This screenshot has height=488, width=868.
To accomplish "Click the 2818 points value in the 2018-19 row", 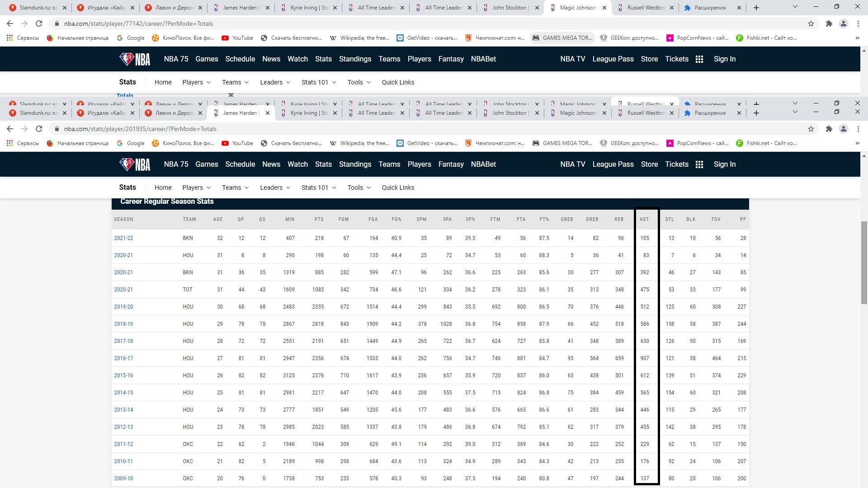I will pos(318,324).
